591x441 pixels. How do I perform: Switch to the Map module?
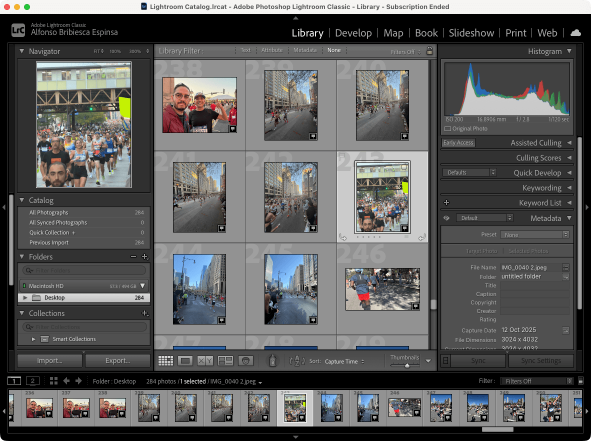pos(393,33)
